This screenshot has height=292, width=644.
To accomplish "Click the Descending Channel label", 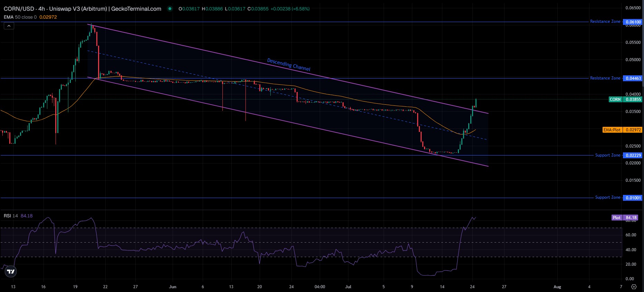I will [289, 65].
